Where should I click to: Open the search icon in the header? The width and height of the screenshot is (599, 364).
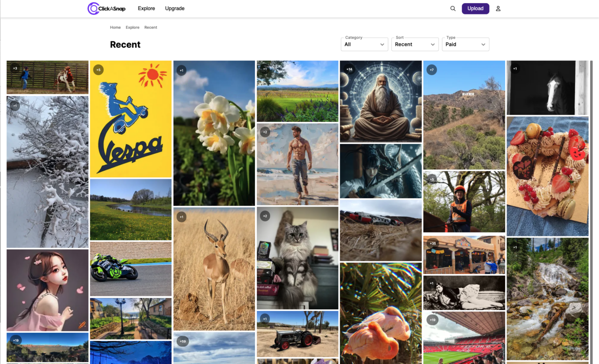coord(453,8)
